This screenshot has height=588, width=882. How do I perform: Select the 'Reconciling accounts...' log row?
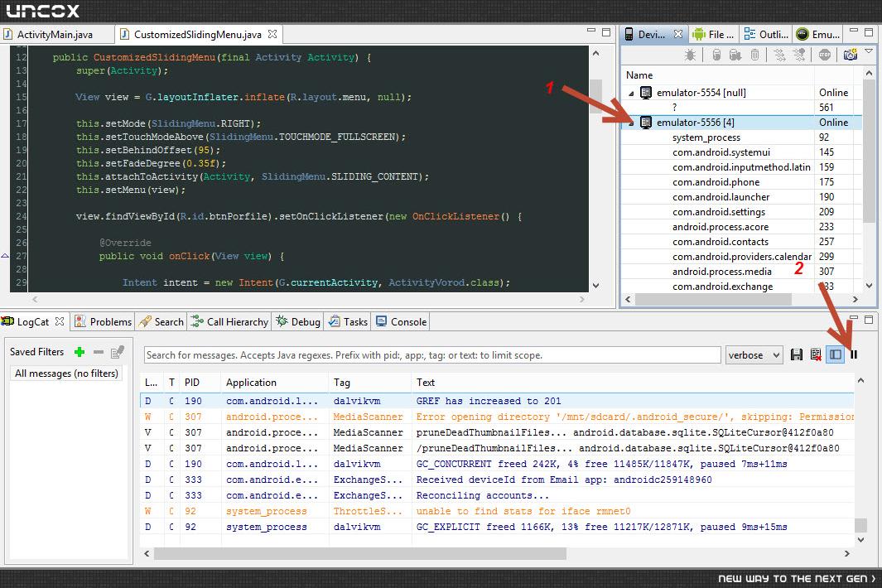[497, 495]
